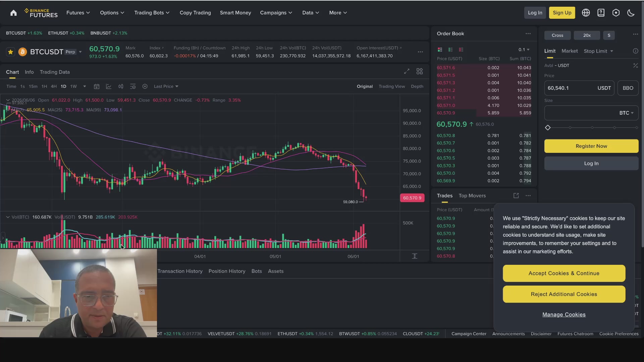644x362 pixels.
Task: Expand the Futures menu
Action: pyautogui.click(x=78, y=13)
